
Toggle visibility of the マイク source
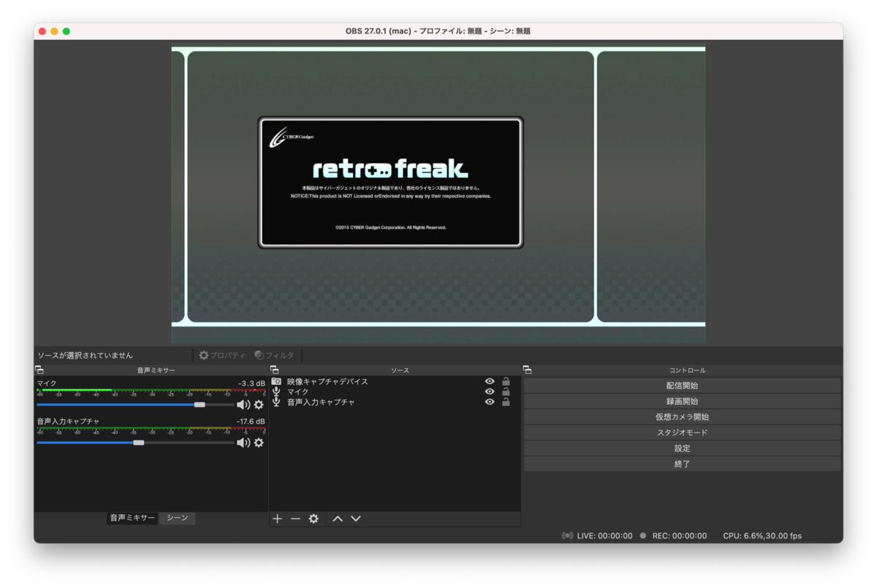point(490,392)
